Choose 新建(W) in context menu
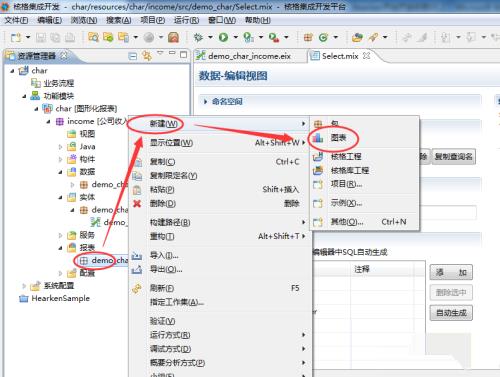This screenshot has height=377, width=500. point(220,124)
